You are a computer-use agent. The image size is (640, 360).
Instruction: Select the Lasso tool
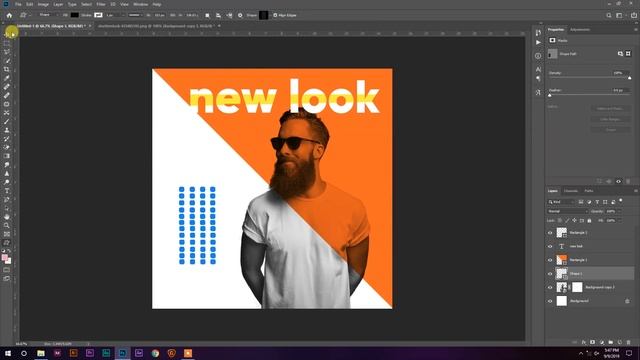point(7,52)
